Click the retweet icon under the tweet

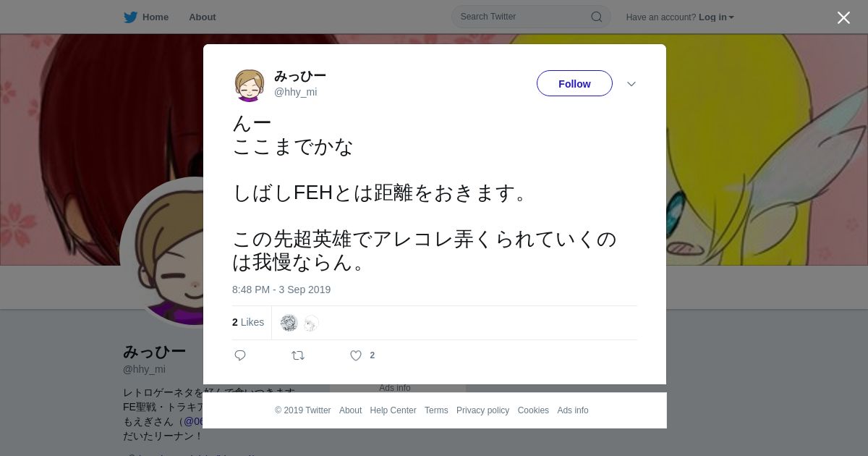pos(298,355)
